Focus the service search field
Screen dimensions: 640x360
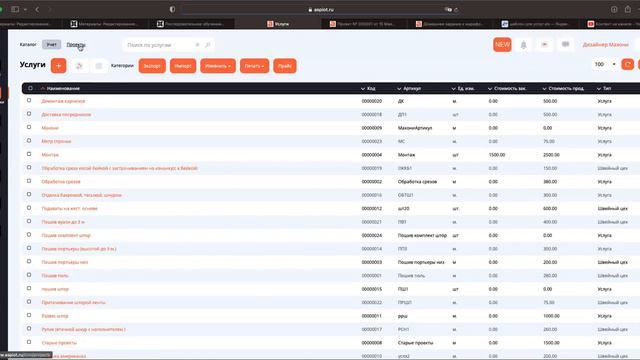pos(159,45)
